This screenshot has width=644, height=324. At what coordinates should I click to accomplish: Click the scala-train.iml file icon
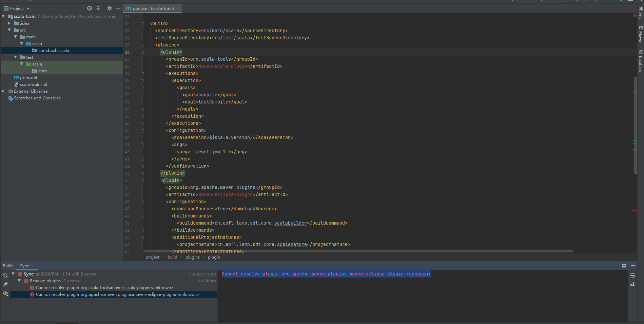[x=16, y=84]
